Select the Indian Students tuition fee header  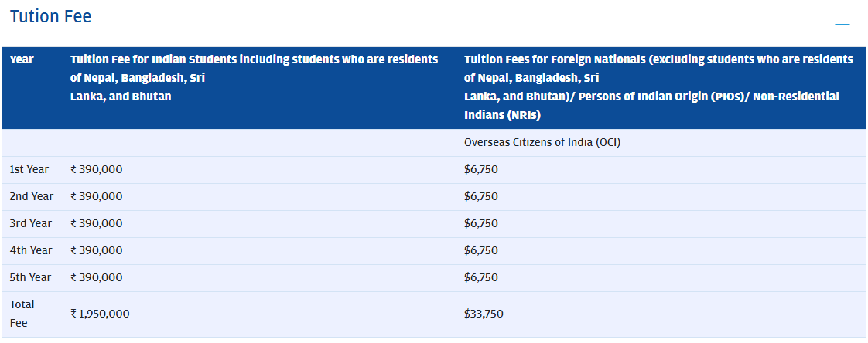click(254, 78)
